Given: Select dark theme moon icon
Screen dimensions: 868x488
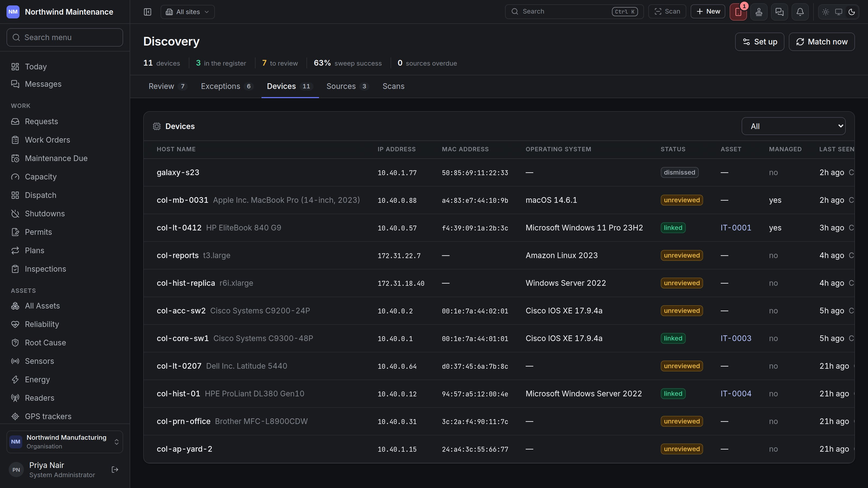Looking at the screenshot, I should point(852,12).
